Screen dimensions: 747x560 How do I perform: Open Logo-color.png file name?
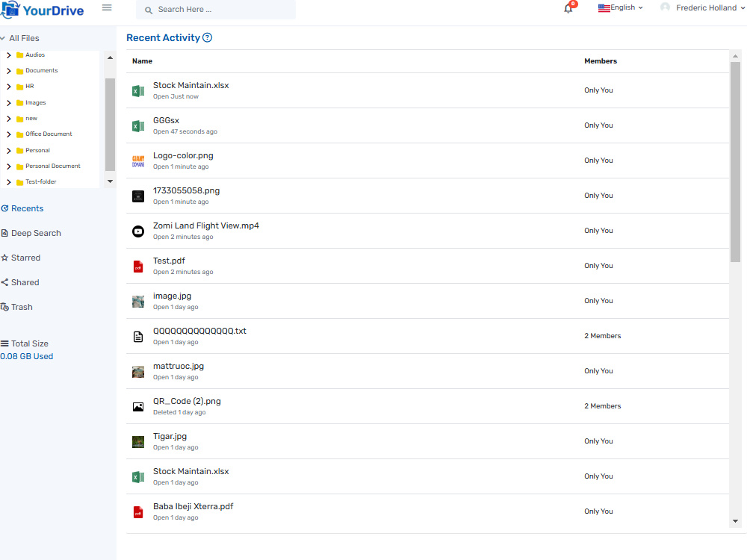pos(183,156)
